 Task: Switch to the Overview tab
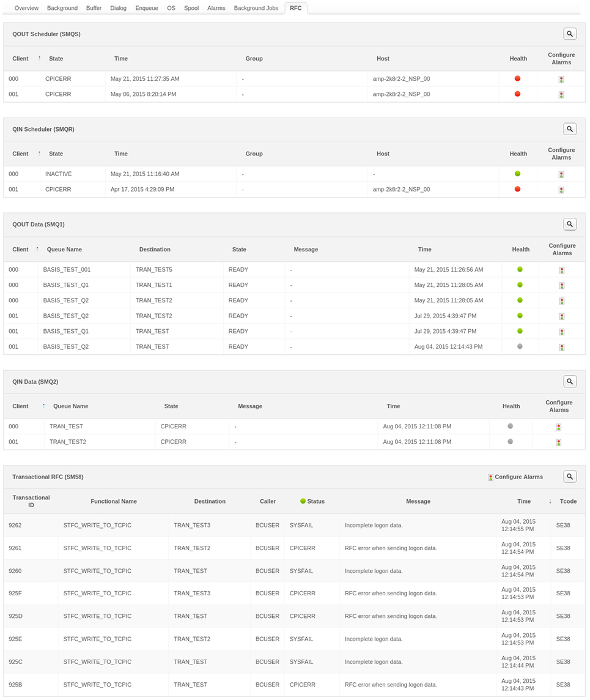[x=26, y=8]
